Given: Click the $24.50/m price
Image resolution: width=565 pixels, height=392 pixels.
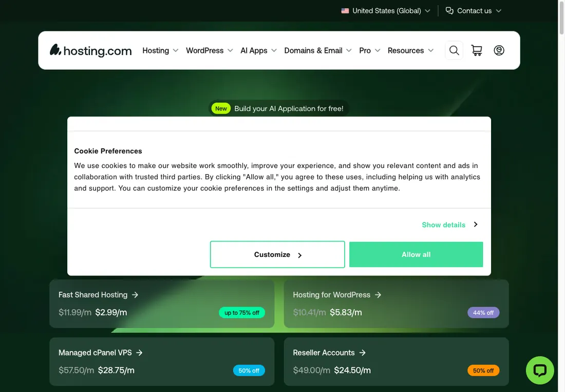Looking at the screenshot, I should click(352, 370).
